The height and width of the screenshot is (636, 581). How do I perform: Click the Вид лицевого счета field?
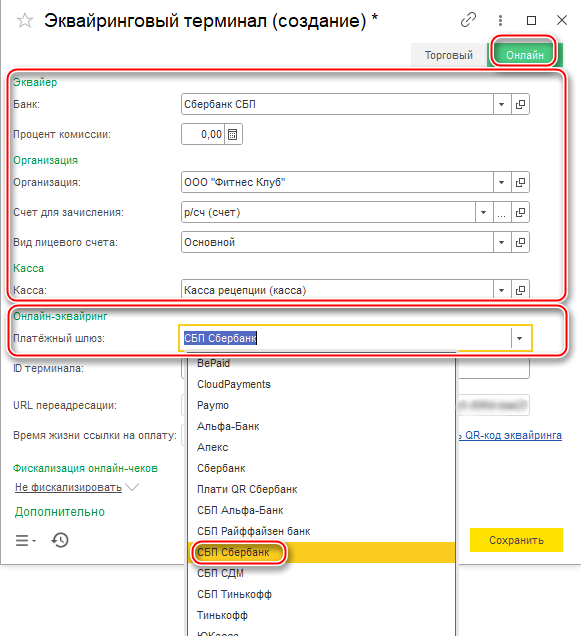(337, 242)
